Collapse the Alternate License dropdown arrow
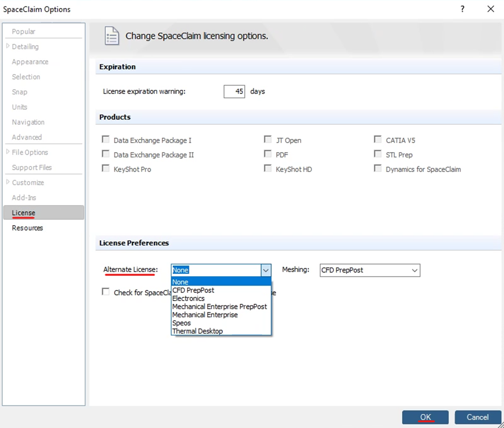The height and width of the screenshot is (428, 504). click(265, 270)
